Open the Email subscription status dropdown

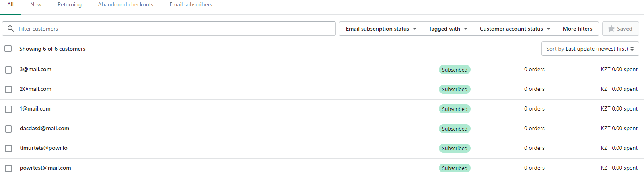pyautogui.click(x=381, y=29)
